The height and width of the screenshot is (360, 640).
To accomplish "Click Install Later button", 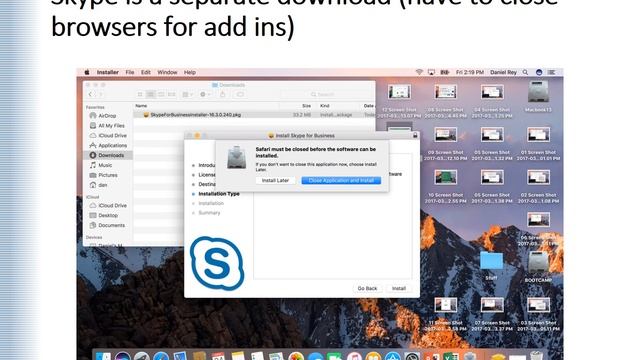I will click(x=275, y=180).
